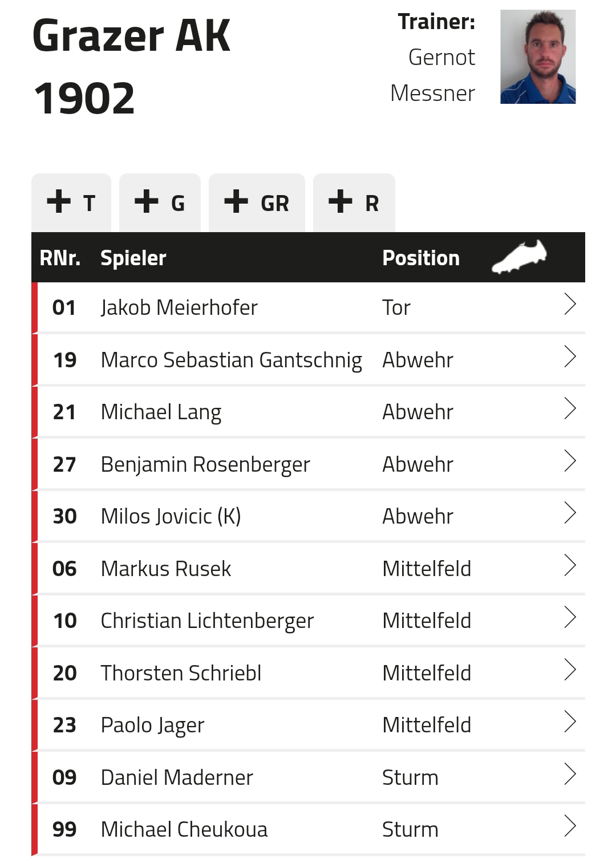Image resolution: width=616 pixels, height=863 pixels.
Task: Select player name Daniel Maderner
Action: [x=177, y=777]
